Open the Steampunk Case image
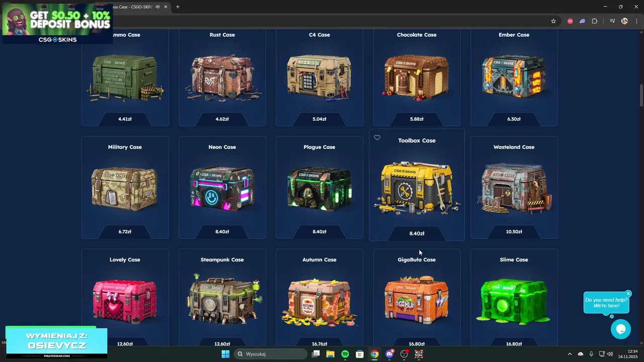The width and height of the screenshot is (644, 362). 224,300
